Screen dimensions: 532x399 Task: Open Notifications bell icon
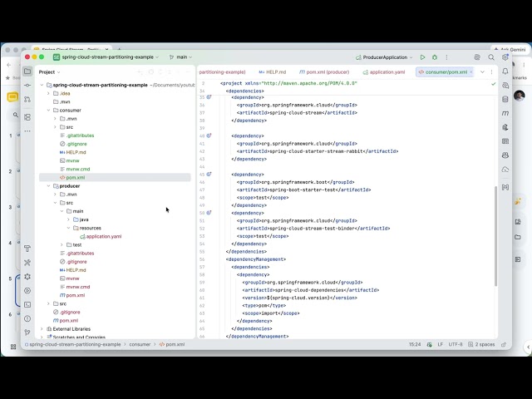[x=505, y=71]
